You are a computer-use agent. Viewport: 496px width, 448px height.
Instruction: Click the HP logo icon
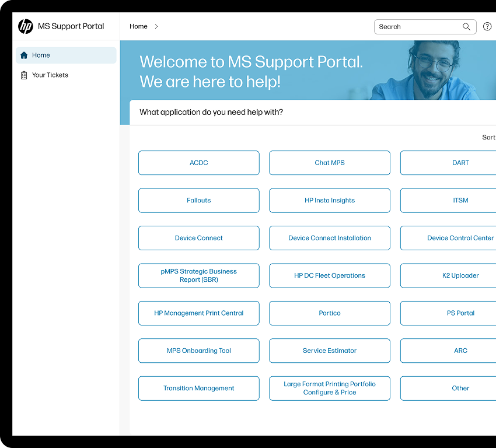tap(26, 26)
